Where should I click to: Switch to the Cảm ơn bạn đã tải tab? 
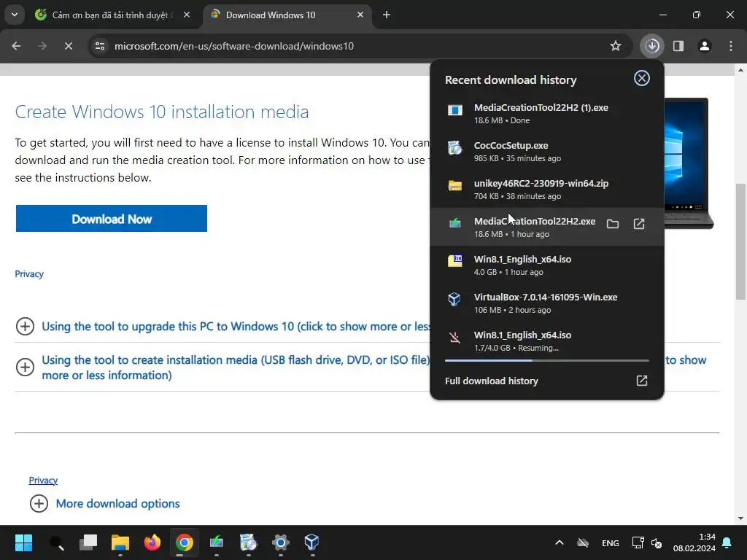point(112,15)
